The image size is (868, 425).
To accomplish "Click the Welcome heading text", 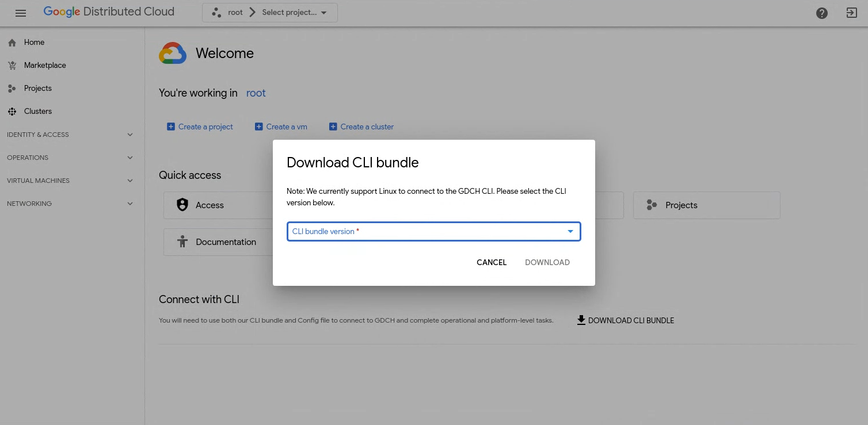I will [224, 53].
